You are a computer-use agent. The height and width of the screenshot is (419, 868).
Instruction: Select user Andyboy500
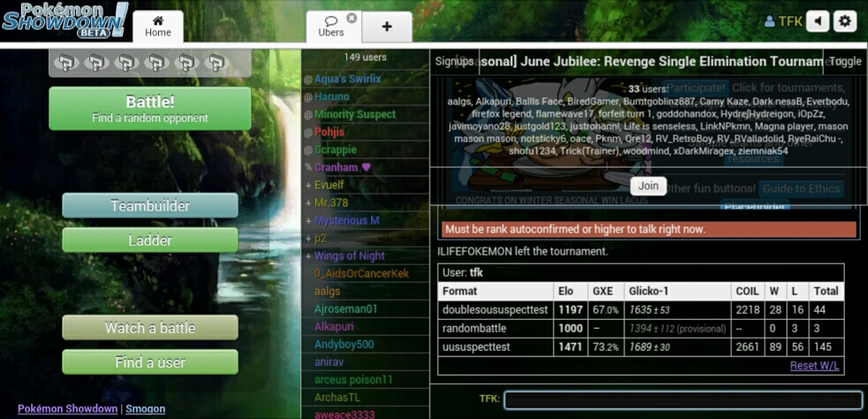click(x=366, y=344)
